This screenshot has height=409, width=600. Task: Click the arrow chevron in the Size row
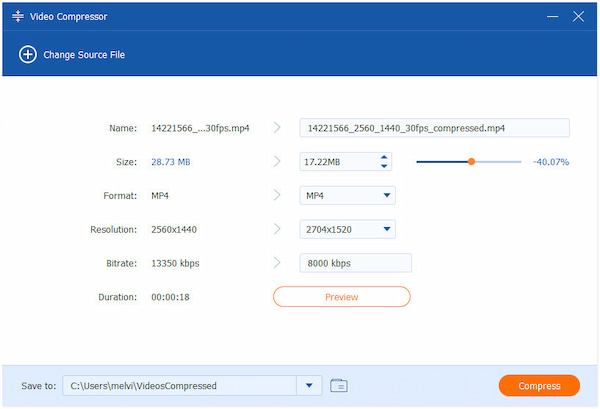point(277,161)
